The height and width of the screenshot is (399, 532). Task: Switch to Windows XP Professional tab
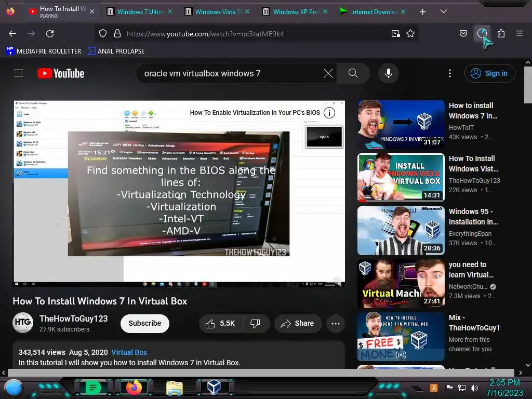(295, 11)
